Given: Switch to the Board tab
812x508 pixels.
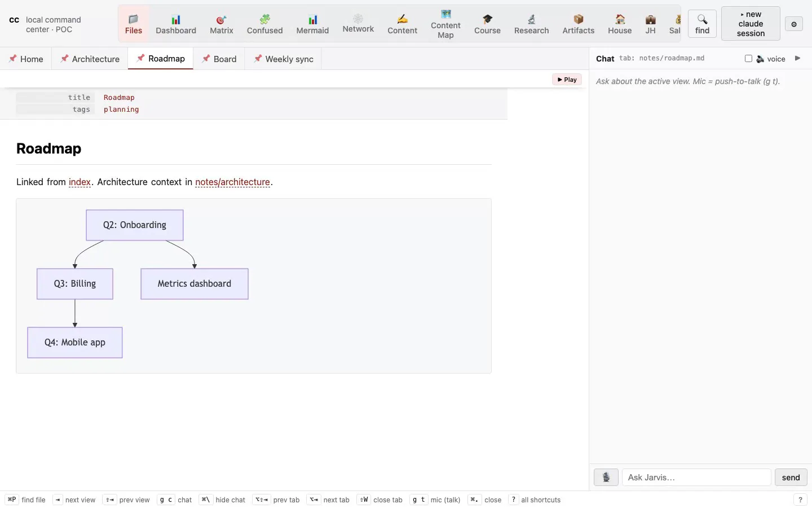Looking at the screenshot, I should point(219,59).
